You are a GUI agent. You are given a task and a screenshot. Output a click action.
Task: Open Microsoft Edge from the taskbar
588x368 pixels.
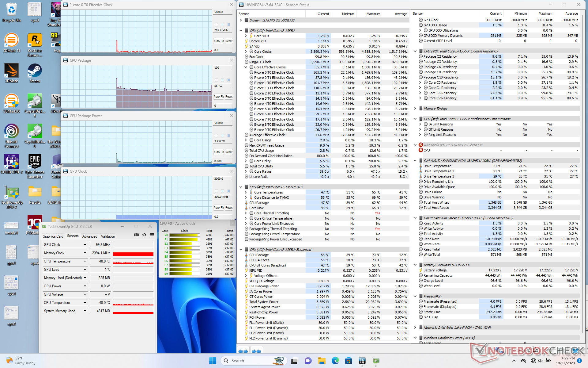click(335, 361)
